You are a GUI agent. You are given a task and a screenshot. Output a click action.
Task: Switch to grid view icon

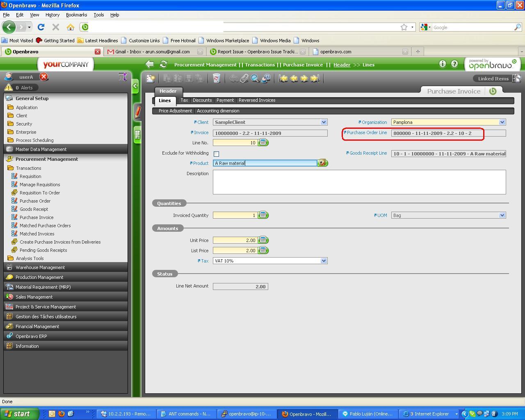[x=138, y=135]
